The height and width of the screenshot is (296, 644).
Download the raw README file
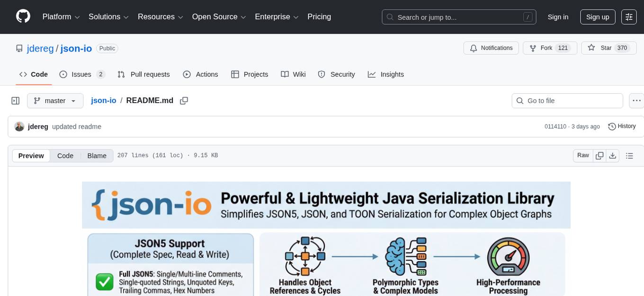pos(613,155)
